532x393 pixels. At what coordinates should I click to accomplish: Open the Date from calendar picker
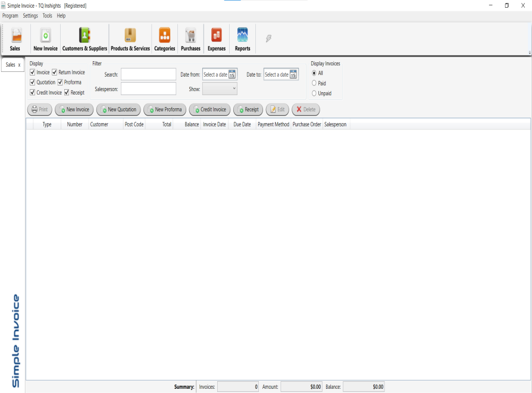[x=232, y=74]
